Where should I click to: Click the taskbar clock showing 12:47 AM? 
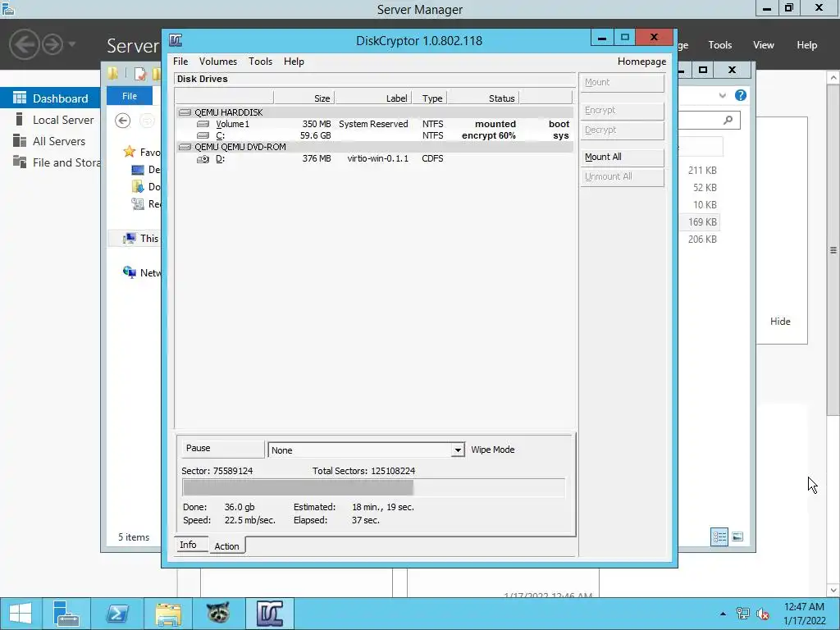tap(805, 614)
